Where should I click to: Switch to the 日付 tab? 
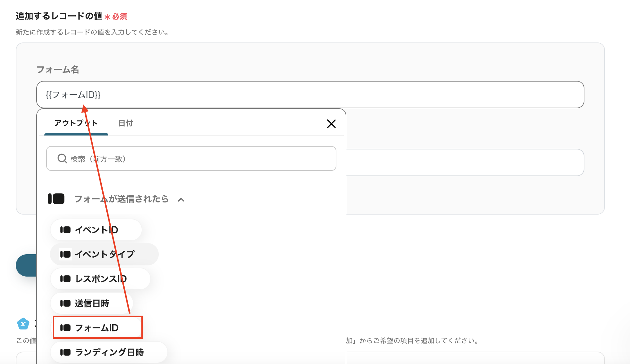[126, 123]
